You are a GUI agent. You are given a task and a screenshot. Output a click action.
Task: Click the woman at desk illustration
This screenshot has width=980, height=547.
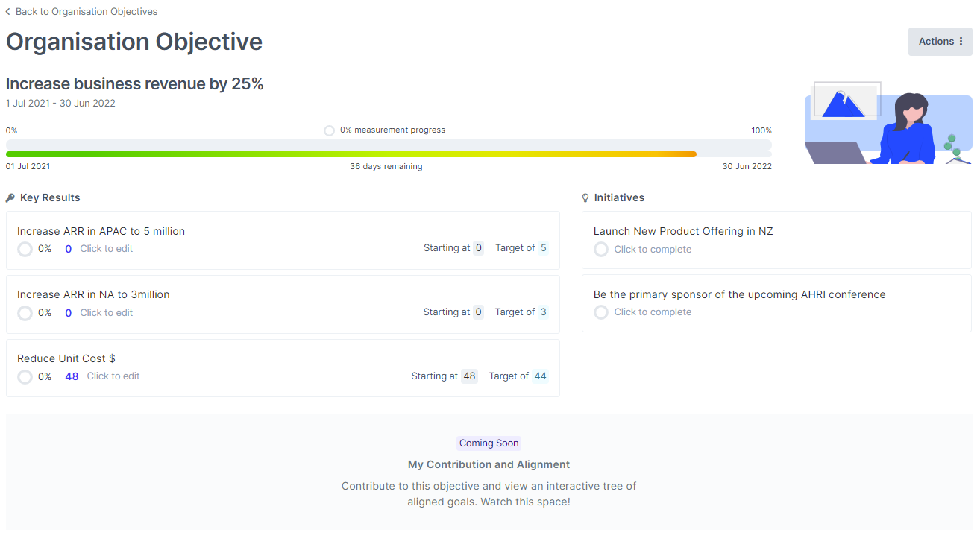coord(888,123)
